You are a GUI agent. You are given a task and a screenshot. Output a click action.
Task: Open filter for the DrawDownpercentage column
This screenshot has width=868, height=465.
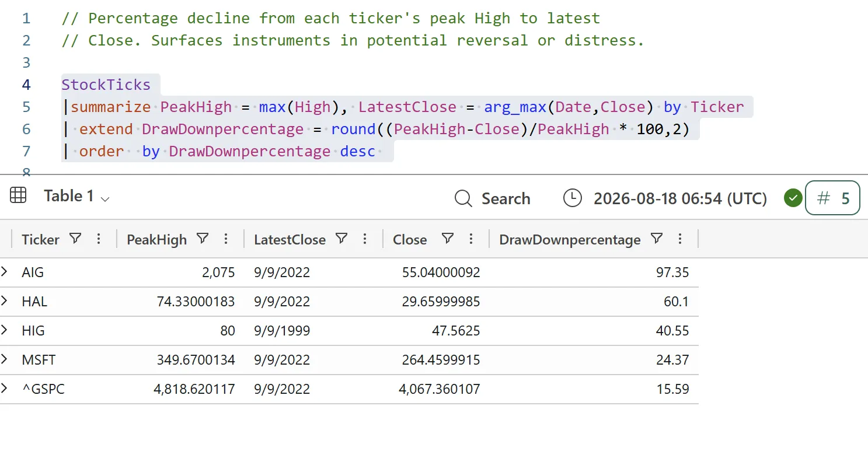(x=657, y=239)
